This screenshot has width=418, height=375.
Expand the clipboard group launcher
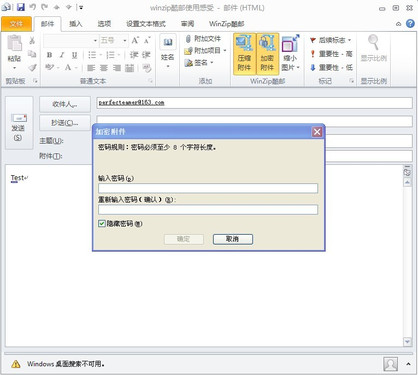click(x=35, y=81)
